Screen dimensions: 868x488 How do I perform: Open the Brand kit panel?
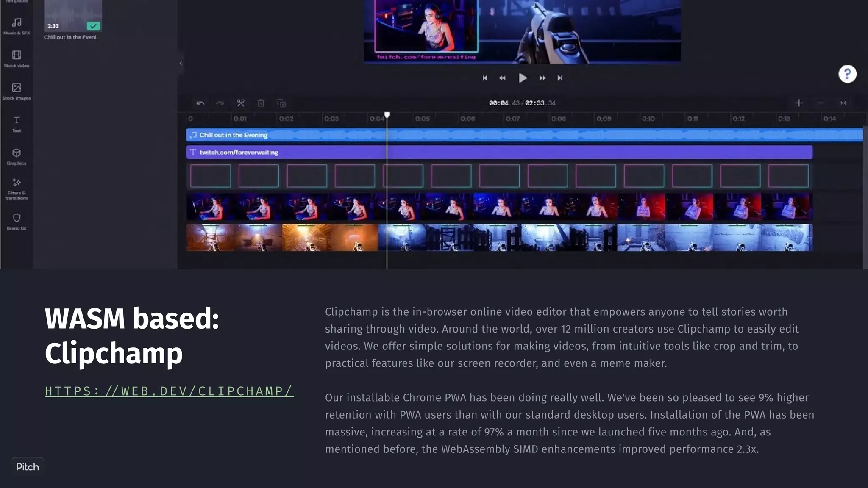[17, 222]
